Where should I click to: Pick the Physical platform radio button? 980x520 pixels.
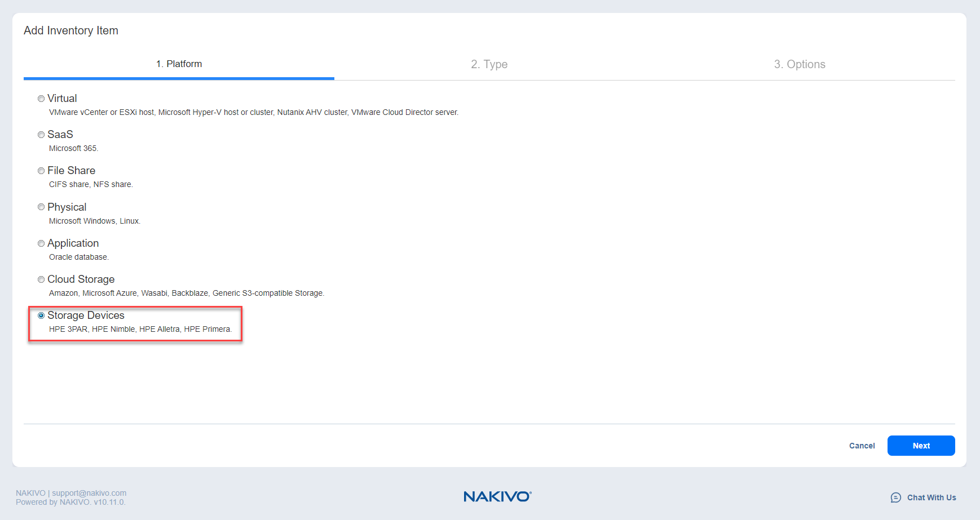[41, 207]
